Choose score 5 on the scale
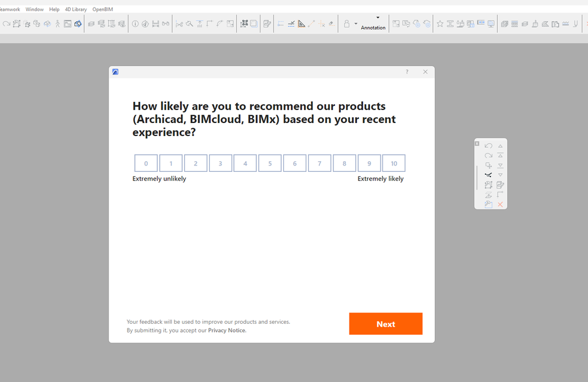The height and width of the screenshot is (382, 588). tap(270, 163)
